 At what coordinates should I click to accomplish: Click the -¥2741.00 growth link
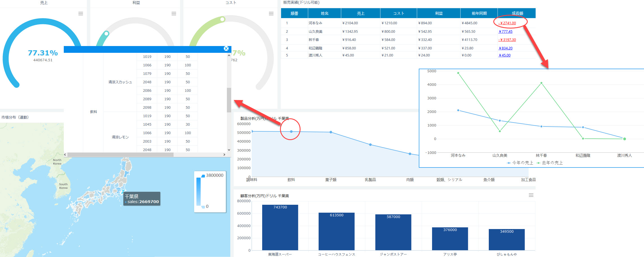507,23
